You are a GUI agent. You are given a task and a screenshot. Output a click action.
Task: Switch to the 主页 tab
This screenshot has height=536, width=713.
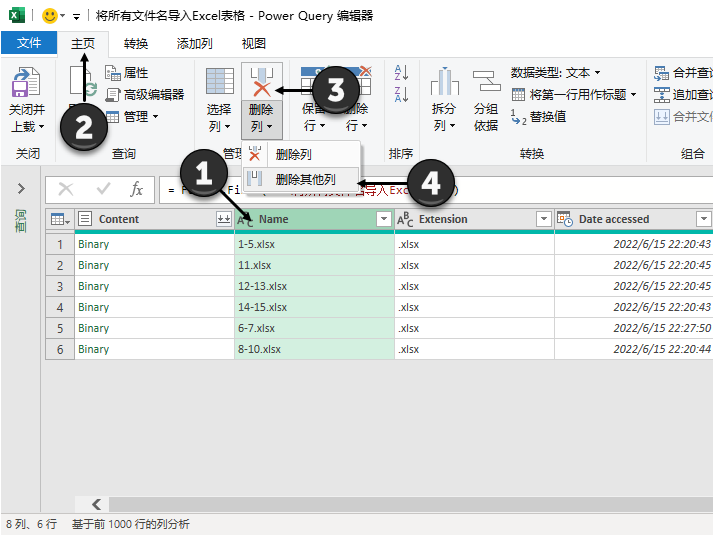click(83, 44)
